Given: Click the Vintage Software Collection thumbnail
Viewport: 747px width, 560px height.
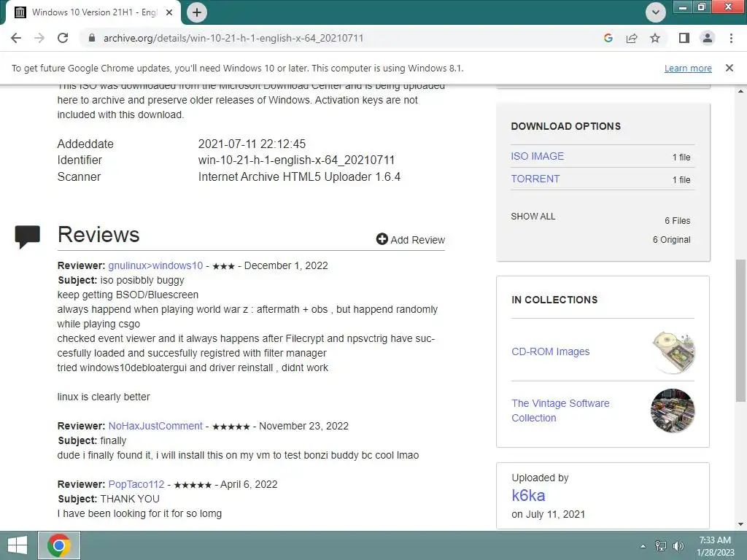Looking at the screenshot, I should pyautogui.click(x=673, y=411).
